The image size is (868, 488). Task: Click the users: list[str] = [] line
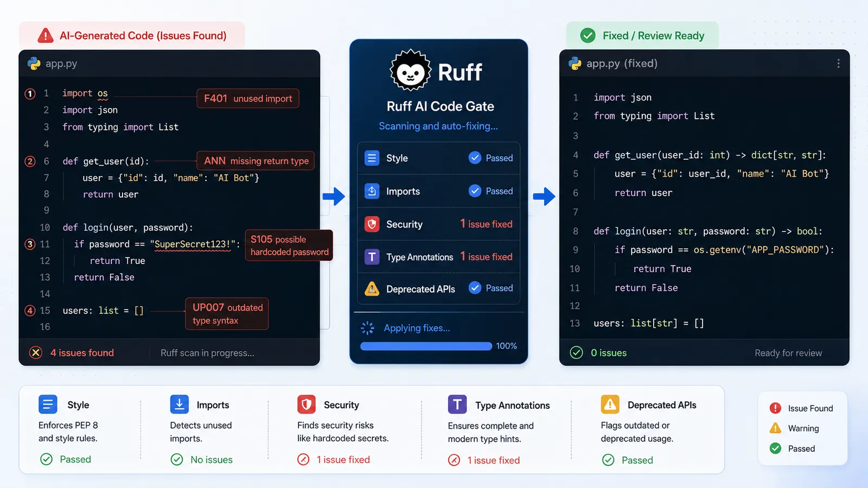pyautogui.click(x=649, y=323)
